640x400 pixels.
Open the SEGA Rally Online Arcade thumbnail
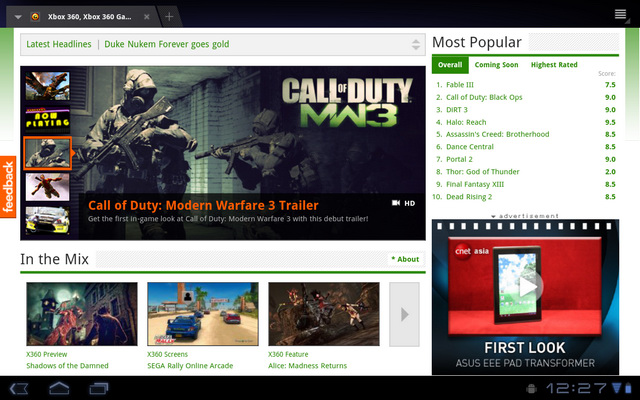pos(203,314)
